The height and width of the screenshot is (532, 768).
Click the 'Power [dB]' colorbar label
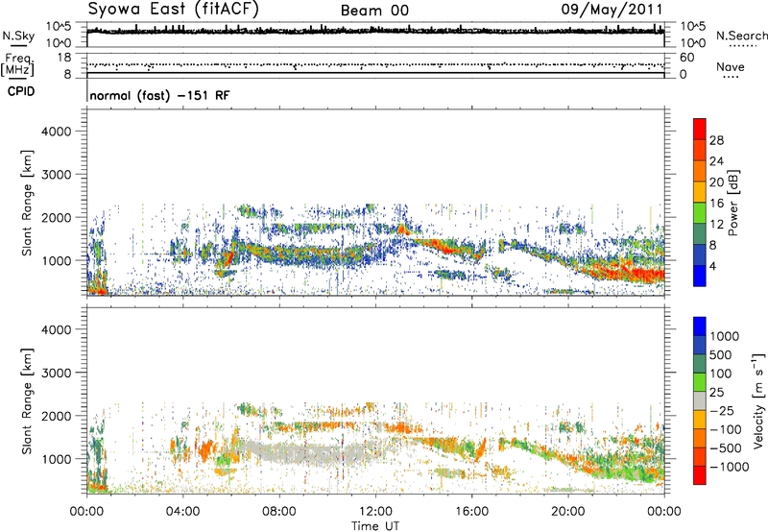pyautogui.click(x=732, y=203)
